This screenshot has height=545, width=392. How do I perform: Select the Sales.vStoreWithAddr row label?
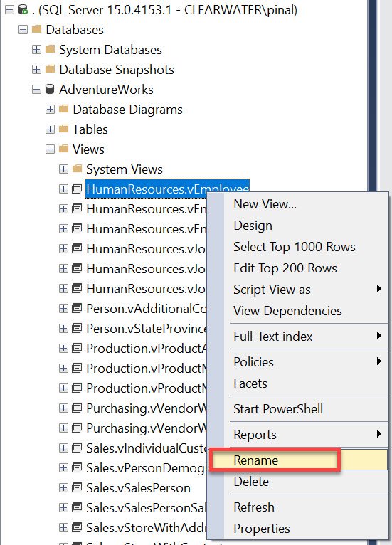pos(147,528)
